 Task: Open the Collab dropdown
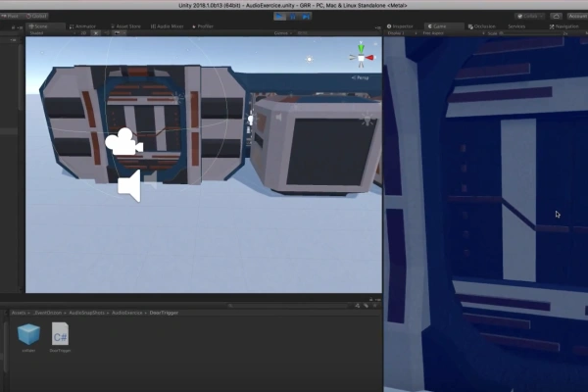tap(530, 16)
